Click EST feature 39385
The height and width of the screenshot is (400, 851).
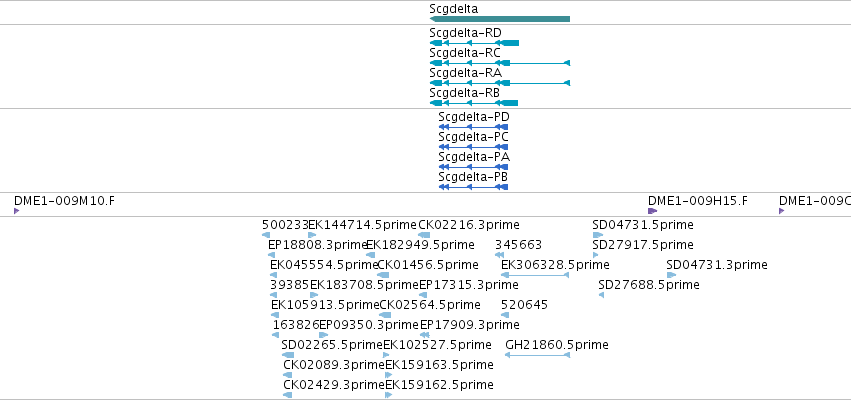point(274,295)
